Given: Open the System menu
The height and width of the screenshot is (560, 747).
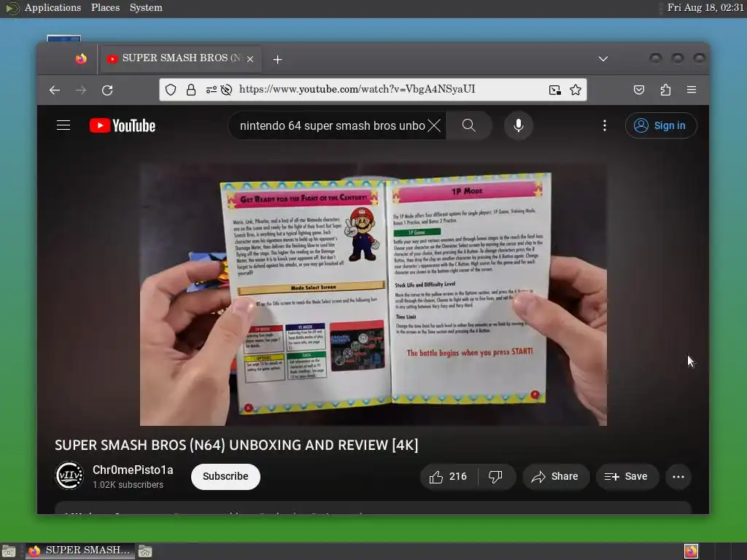Looking at the screenshot, I should pos(146,7).
